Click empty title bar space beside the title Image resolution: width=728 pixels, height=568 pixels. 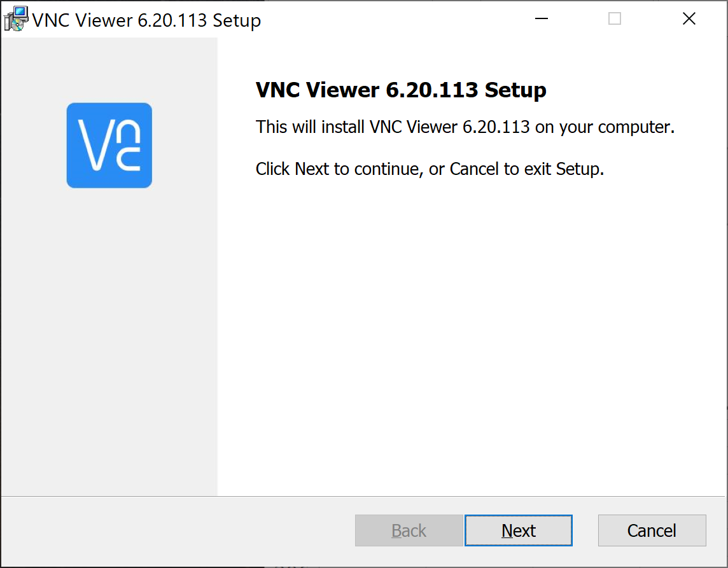pos(395,19)
